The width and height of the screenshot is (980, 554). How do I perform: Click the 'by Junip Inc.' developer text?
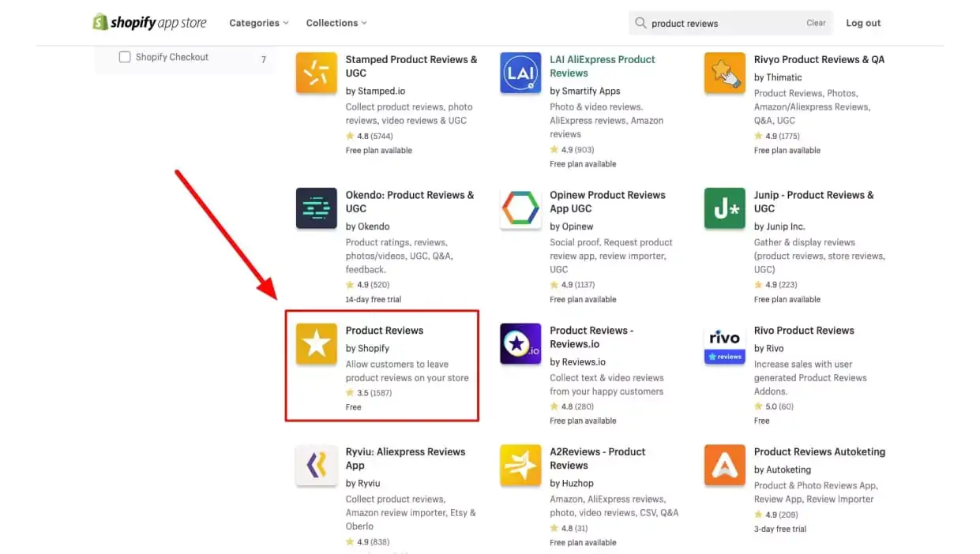(x=779, y=226)
